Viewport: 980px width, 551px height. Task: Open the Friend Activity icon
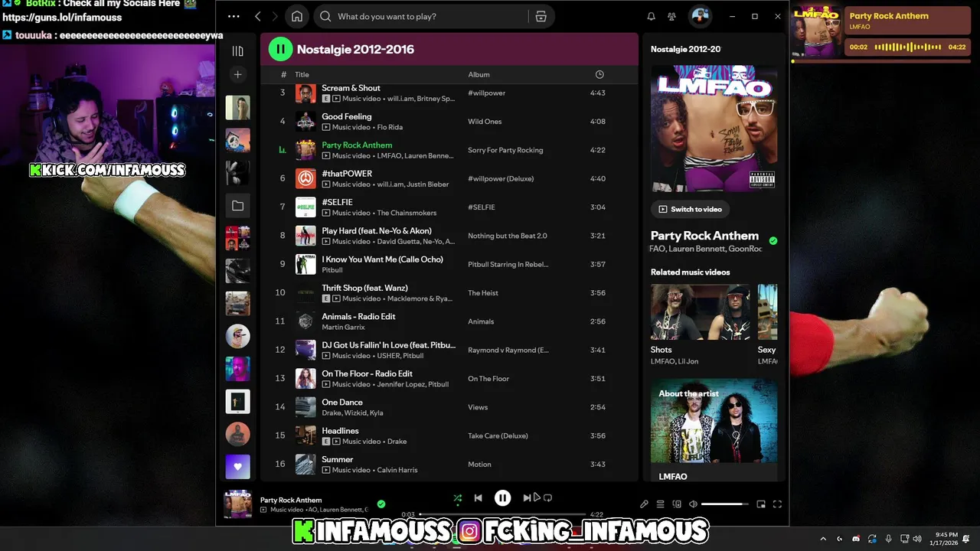672,16
